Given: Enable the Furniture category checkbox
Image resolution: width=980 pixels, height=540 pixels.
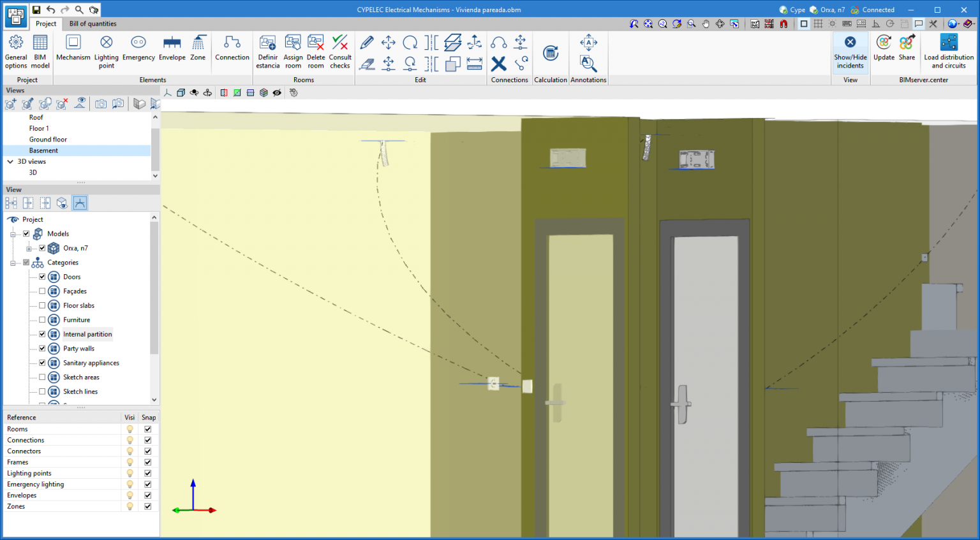Looking at the screenshot, I should pos(42,320).
